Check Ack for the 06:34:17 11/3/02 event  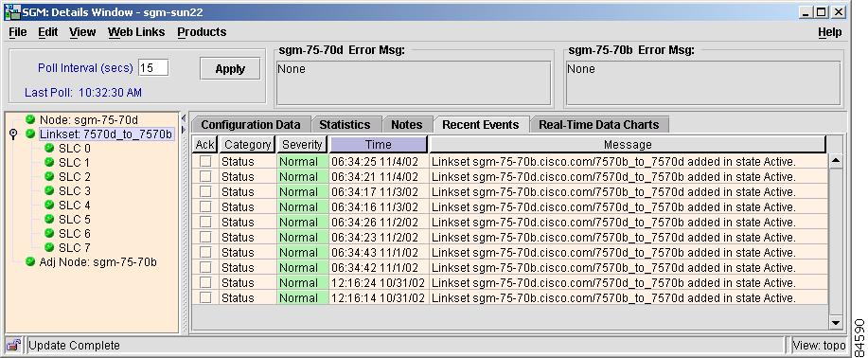pos(205,191)
